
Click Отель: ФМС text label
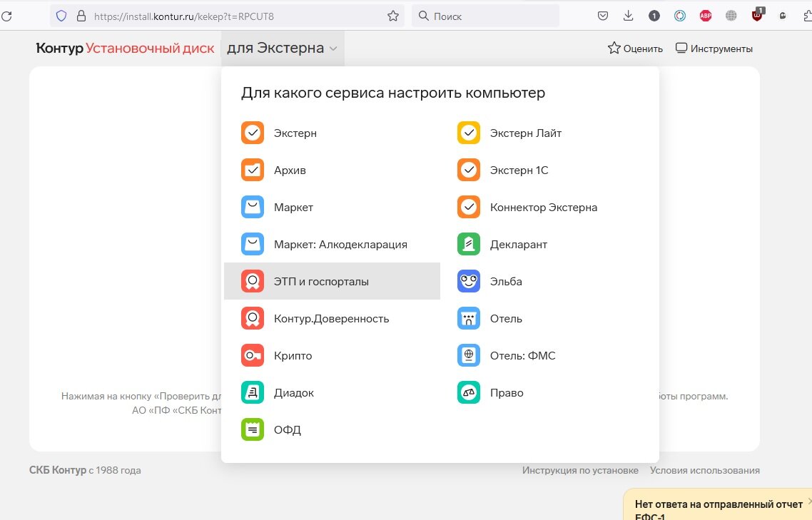pos(522,355)
